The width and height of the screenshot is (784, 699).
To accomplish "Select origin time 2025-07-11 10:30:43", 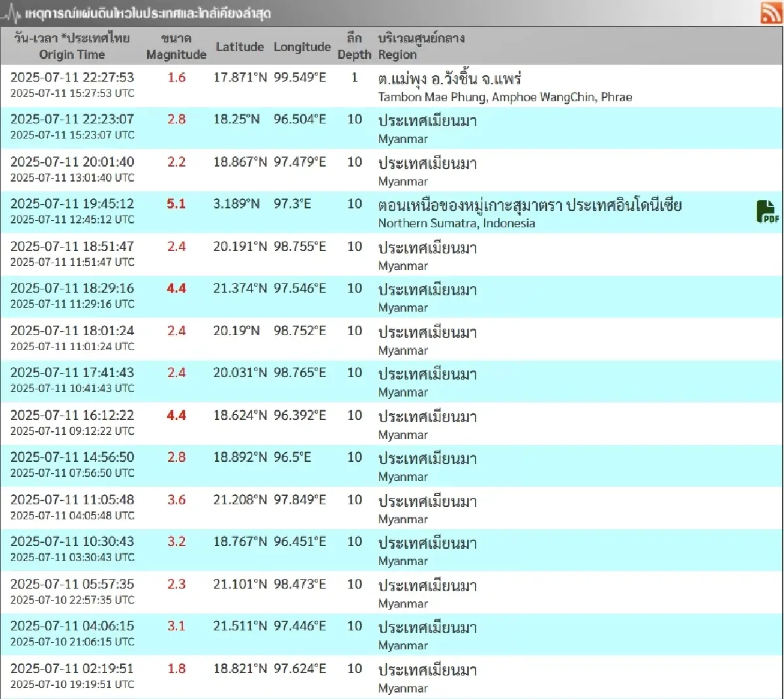I will [x=72, y=541].
